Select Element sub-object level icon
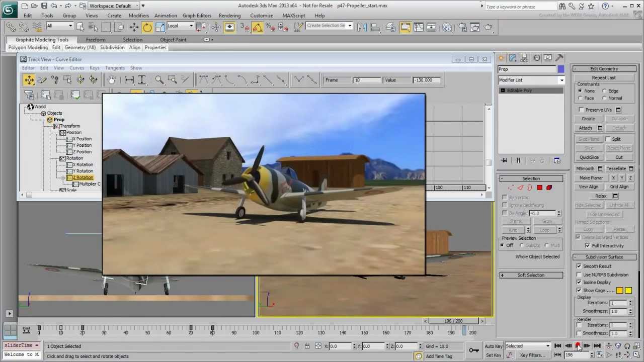The image size is (644, 362). 549,188
